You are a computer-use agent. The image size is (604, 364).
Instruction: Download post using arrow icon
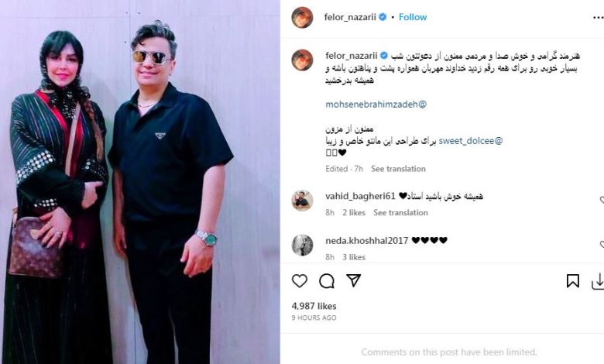599,282
